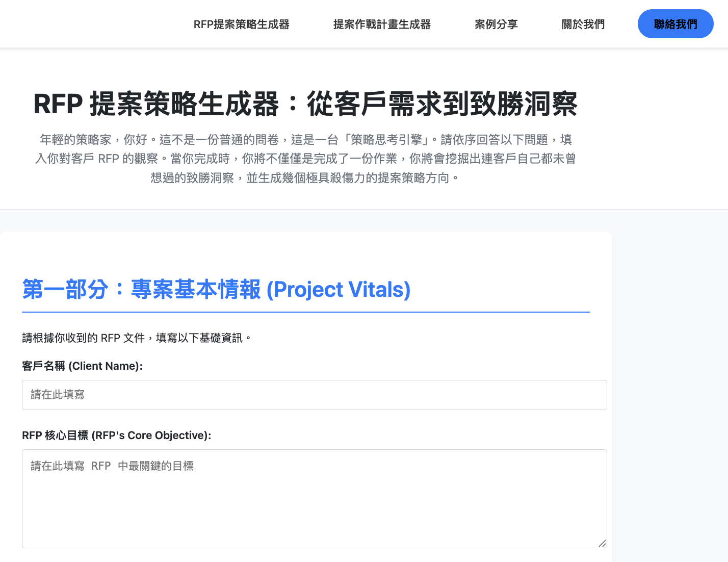The image size is (728, 562).
Task: Click the 客戶名稱 (Client Name) label
Action: point(82,366)
